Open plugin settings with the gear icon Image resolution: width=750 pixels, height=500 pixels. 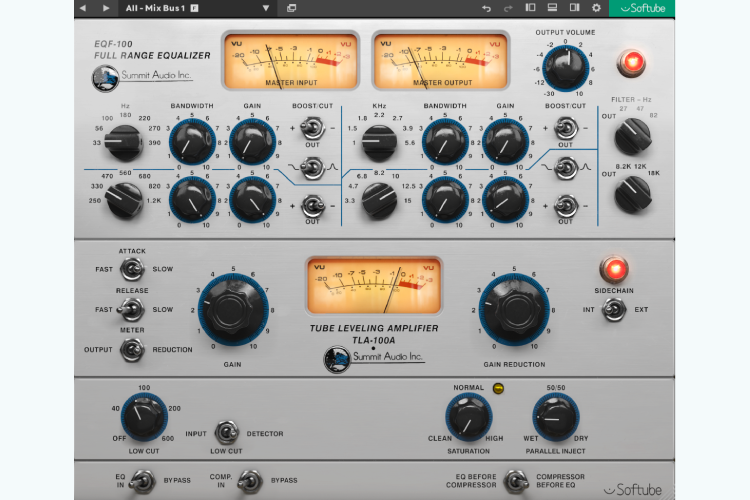click(596, 8)
